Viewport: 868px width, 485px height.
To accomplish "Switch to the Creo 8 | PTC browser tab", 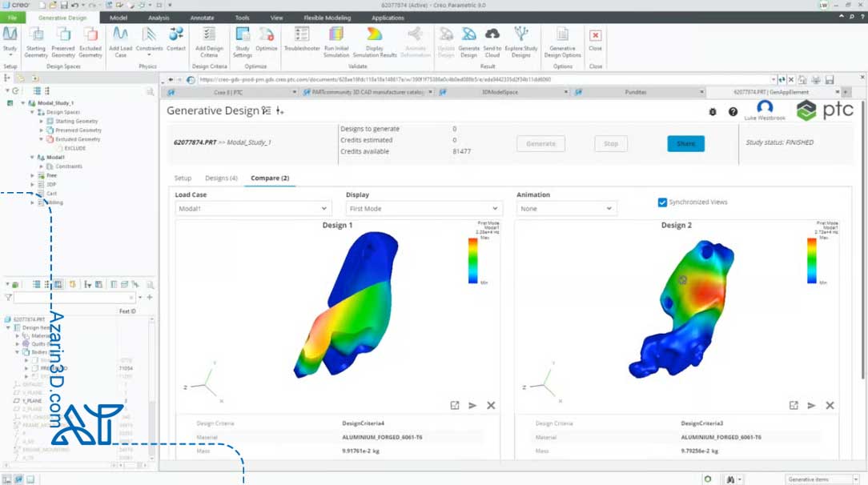I will [x=232, y=92].
